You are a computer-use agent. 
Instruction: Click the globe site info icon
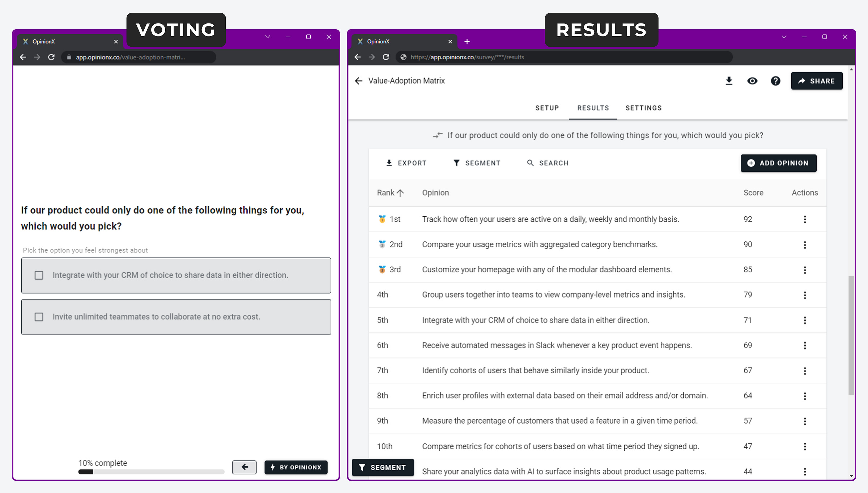(x=403, y=57)
